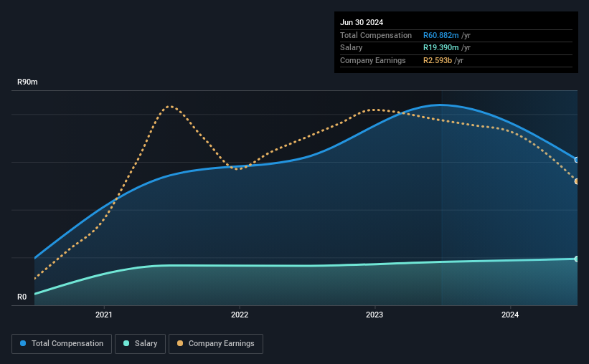Click the Company Earnings endpoint marker
Image resolution: width=589 pixels, height=364 pixels.
[577, 181]
